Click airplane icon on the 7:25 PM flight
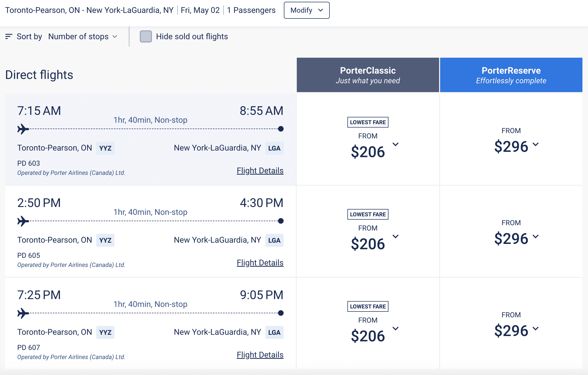The height and width of the screenshot is (375, 588). [23, 313]
